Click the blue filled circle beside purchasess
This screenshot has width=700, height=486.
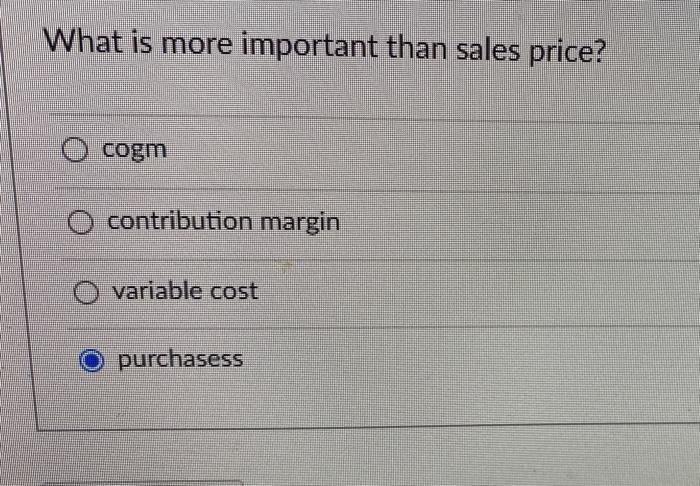click(92, 361)
